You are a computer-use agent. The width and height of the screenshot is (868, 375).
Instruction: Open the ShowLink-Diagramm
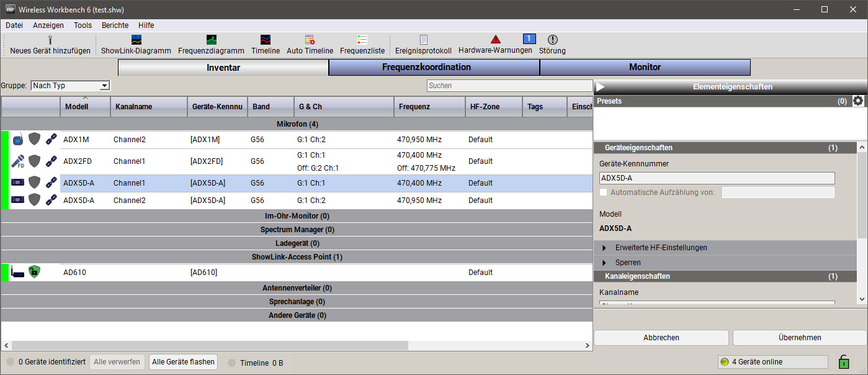(x=136, y=40)
